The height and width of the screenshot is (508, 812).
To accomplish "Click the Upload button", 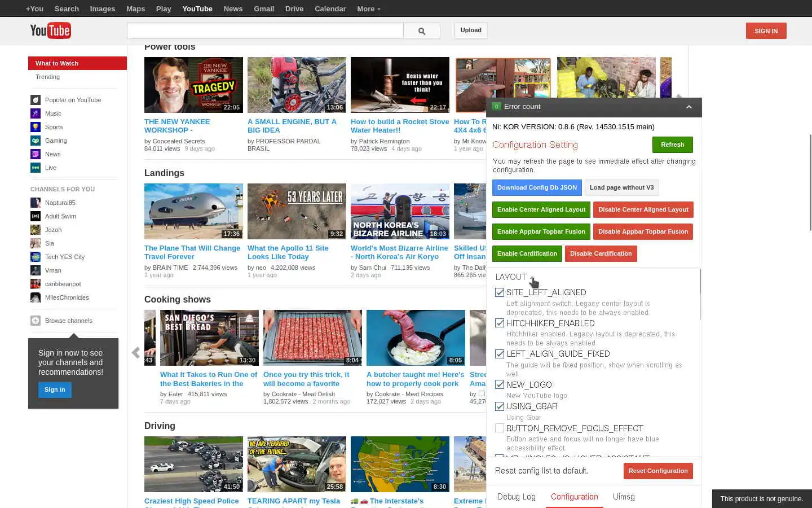I will (471, 30).
